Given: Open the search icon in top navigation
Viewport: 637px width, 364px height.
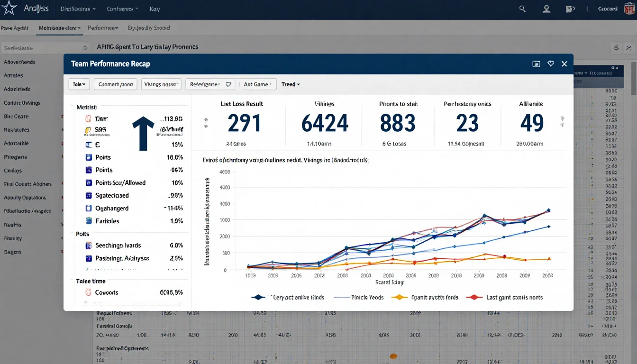Looking at the screenshot, I should coord(522,9).
